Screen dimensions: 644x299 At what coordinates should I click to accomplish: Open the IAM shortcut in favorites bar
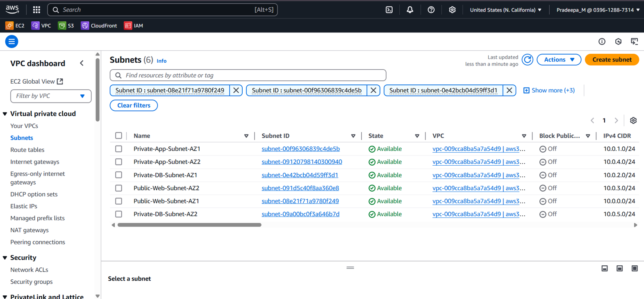[134, 25]
